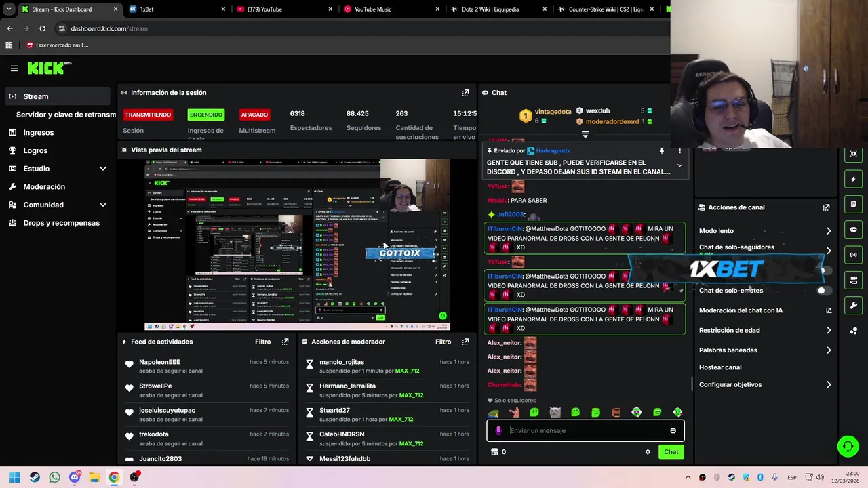Open the hamburger menu beside Kick logo

[14, 68]
